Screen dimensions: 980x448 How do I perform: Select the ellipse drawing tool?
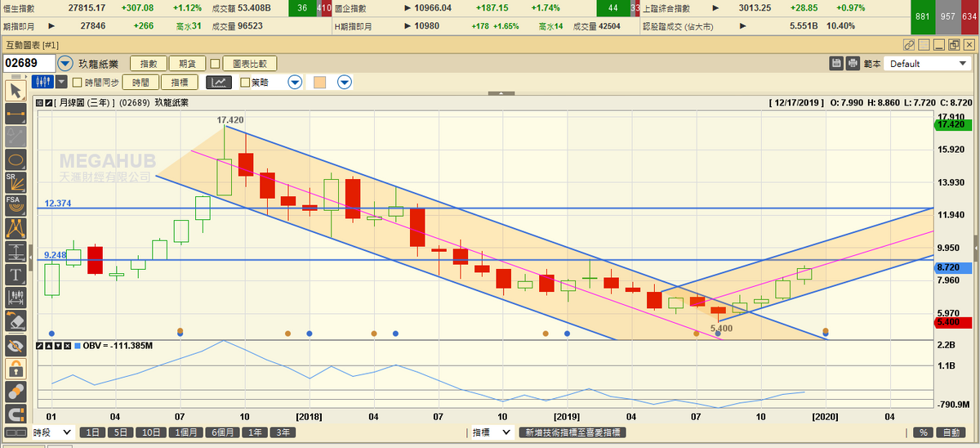14,159
